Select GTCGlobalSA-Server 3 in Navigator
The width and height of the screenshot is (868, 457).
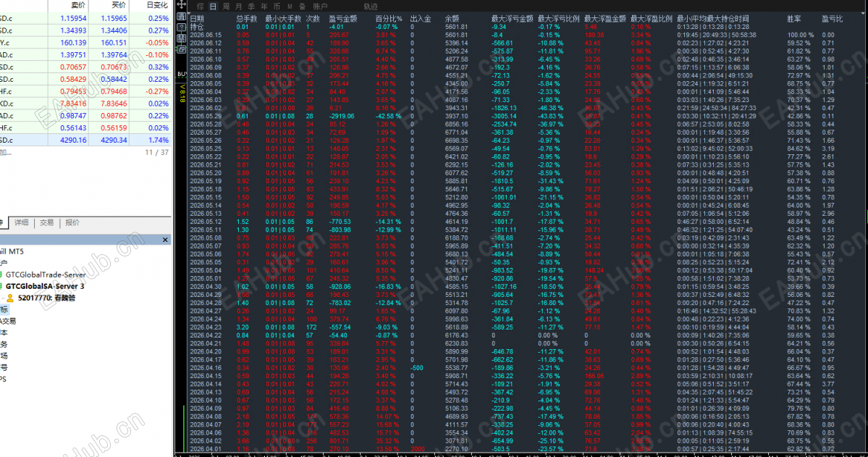tap(45, 286)
